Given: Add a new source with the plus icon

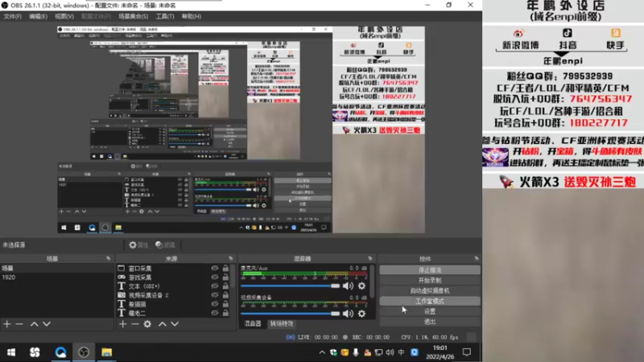Looking at the screenshot, I should [123, 324].
